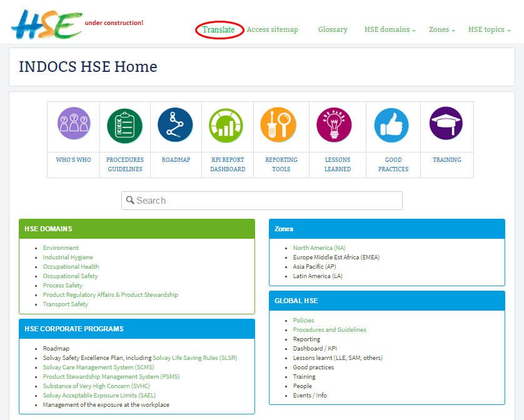The height and width of the screenshot is (420, 524).
Task: Follow the North America (NA) link
Action: click(319, 248)
